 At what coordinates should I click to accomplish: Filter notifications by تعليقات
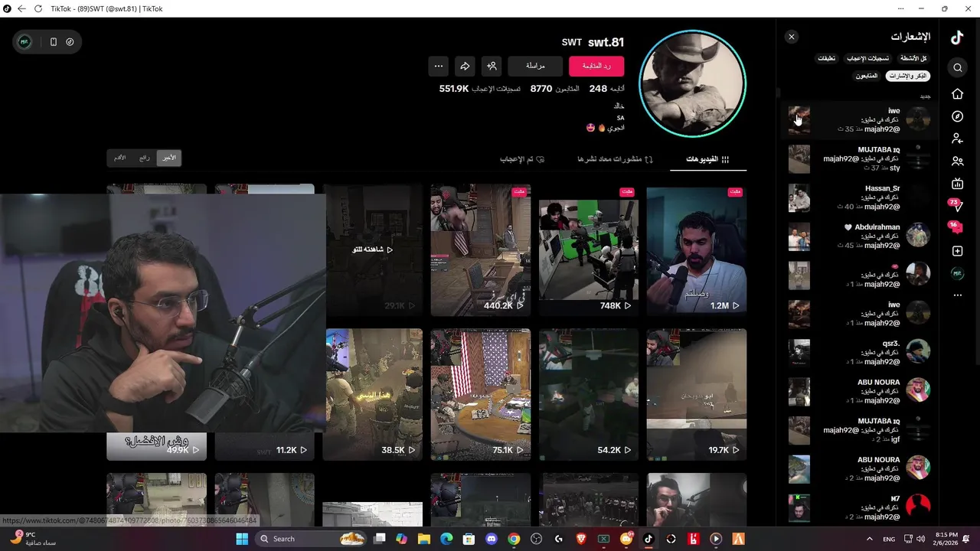click(826, 58)
